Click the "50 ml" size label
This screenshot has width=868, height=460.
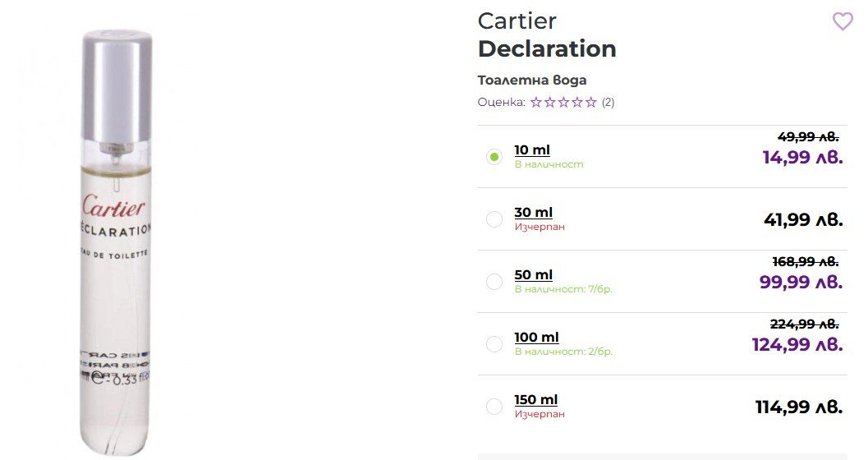[x=534, y=274]
